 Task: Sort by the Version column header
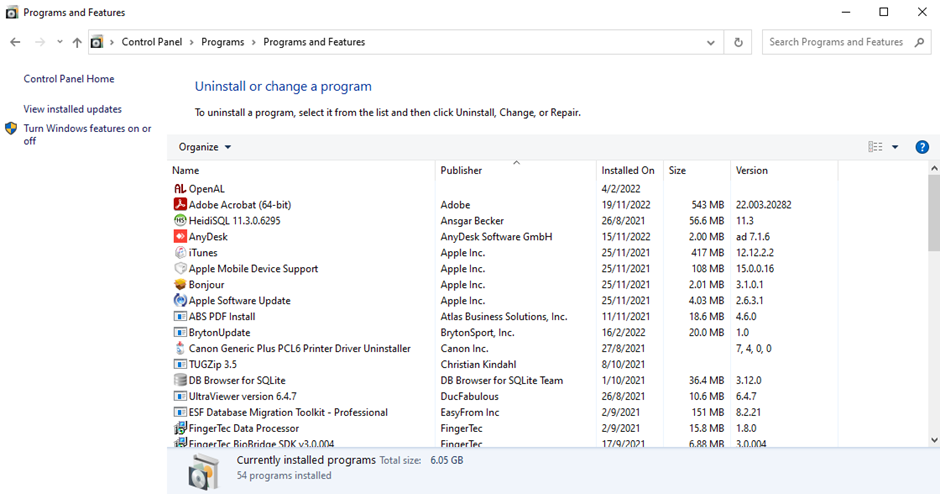point(784,170)
